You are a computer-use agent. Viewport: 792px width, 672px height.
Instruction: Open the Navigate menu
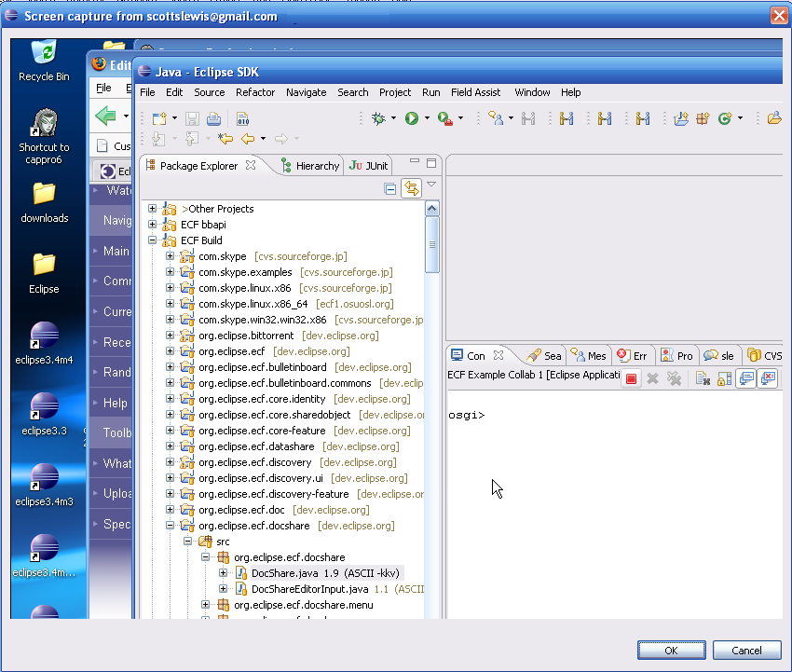coord(307,92)
